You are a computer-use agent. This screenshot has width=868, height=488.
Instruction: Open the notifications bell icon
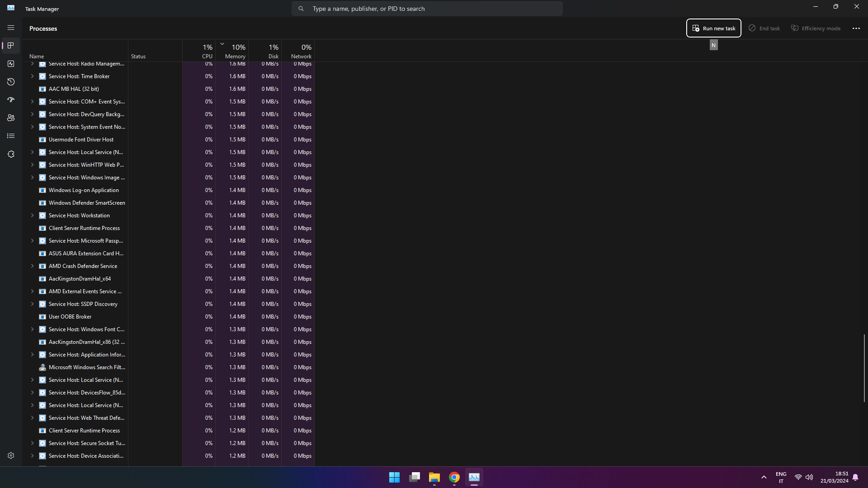click(x=855, y=477)
